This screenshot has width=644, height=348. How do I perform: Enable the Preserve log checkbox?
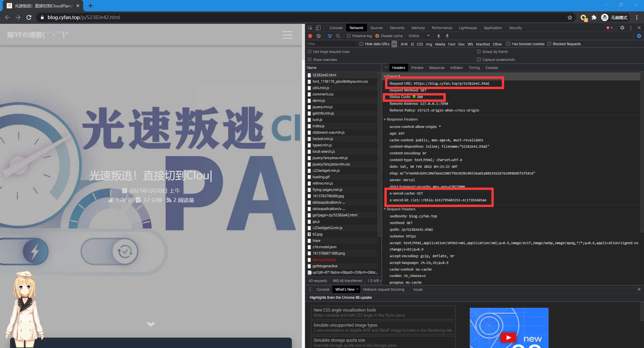click(x=349, y=36)
